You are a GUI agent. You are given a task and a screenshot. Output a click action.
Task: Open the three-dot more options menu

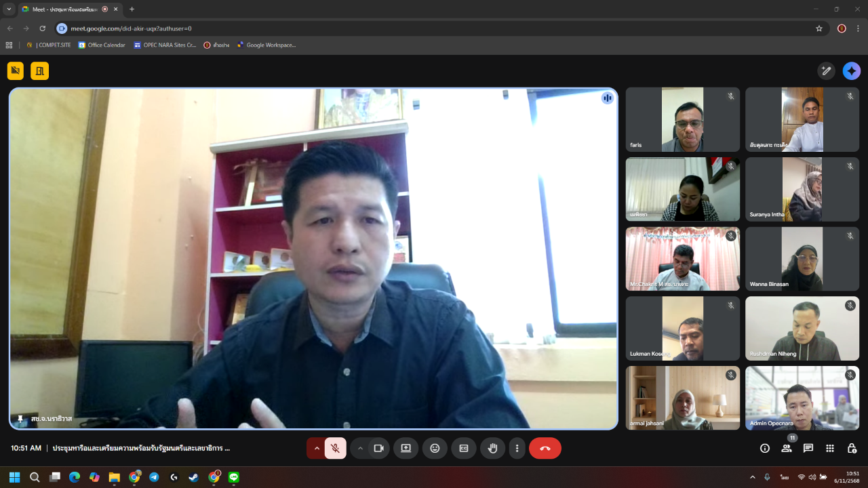coord(517,448)
